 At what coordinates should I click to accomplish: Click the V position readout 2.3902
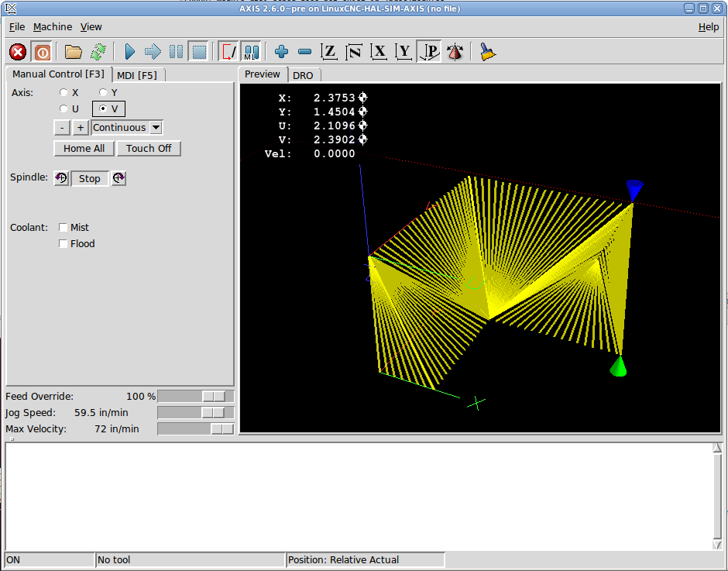tap(335, 140)
